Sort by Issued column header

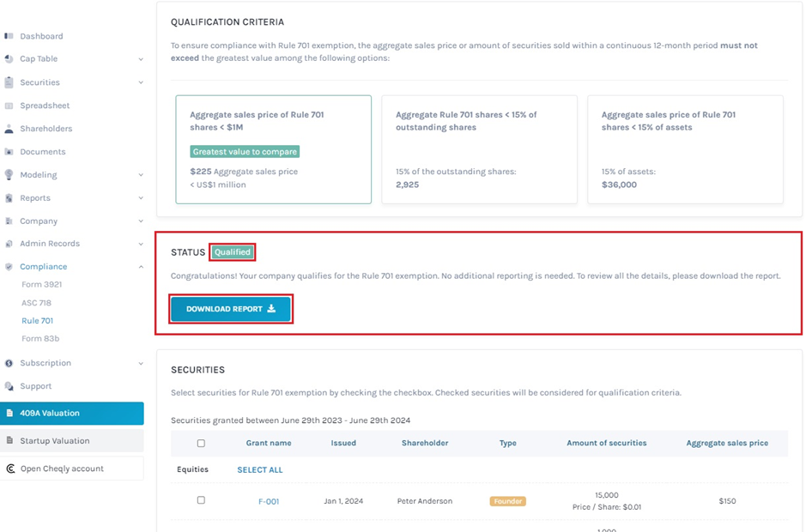click(342, 443)
